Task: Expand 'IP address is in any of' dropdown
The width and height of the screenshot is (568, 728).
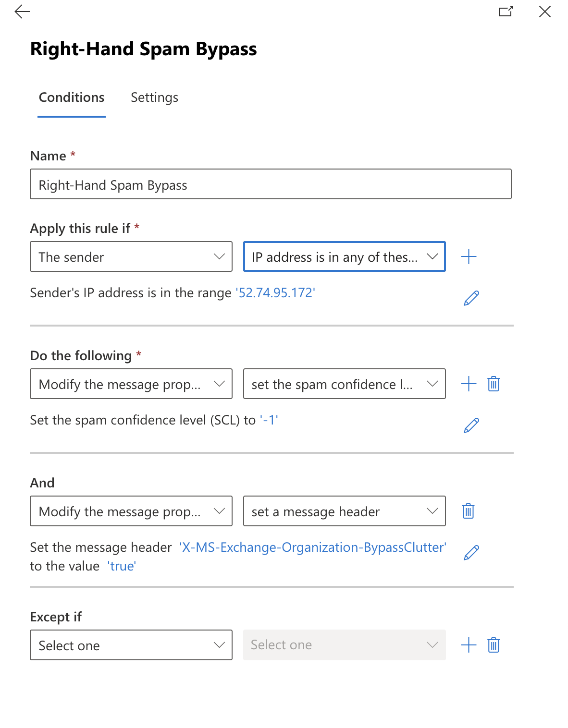Action: (344, 257)
